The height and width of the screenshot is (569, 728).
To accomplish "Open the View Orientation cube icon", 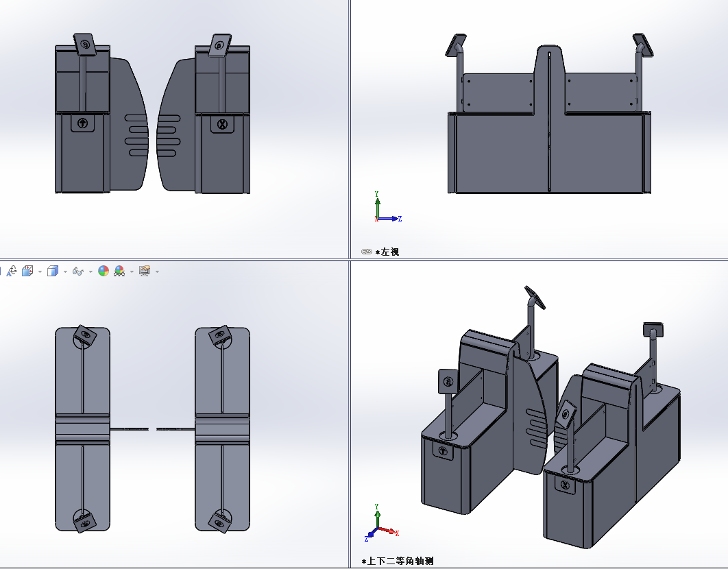I will pyautogui.click(x=27, y=271).
